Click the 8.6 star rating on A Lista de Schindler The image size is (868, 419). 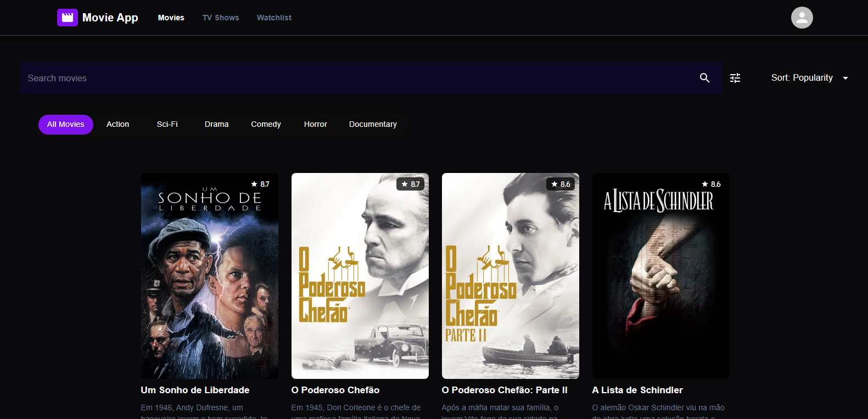point(712,184)
